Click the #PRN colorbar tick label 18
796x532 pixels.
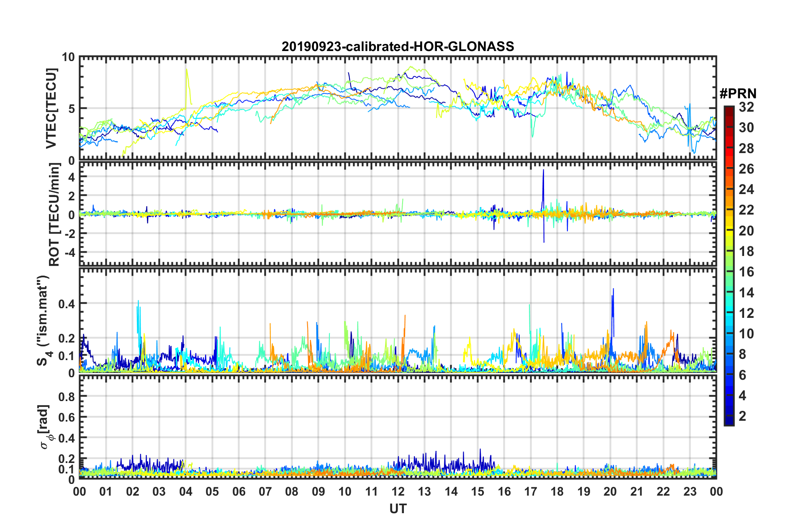(x=746, y=251)
